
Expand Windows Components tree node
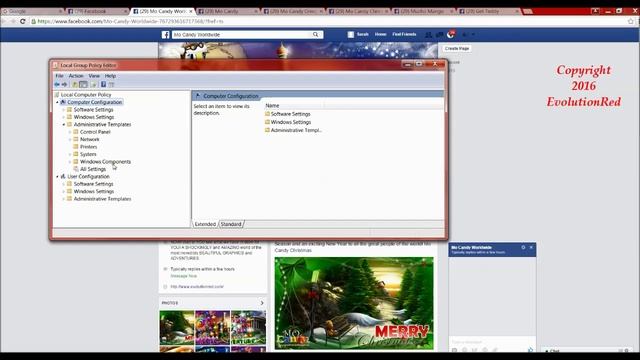[x=70, y=162]
